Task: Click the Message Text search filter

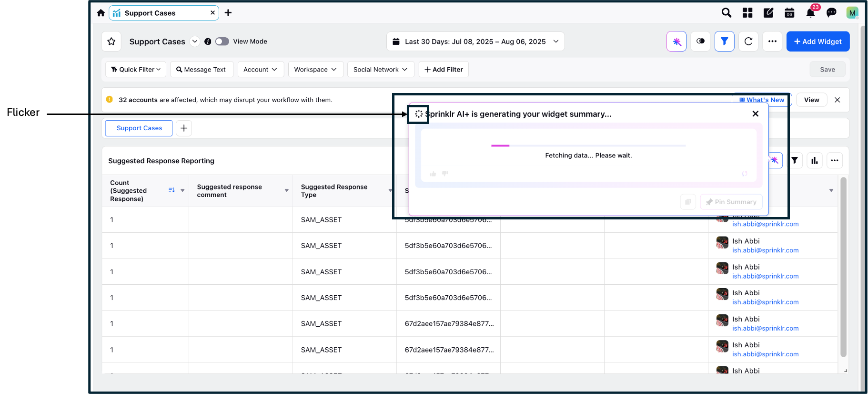Action: click(202, 70)
